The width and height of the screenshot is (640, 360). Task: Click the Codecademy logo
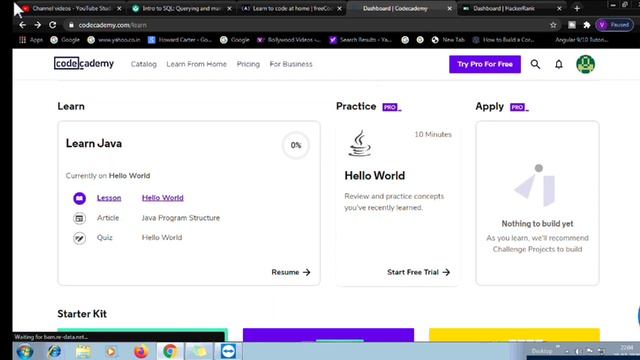click(84, 64)
